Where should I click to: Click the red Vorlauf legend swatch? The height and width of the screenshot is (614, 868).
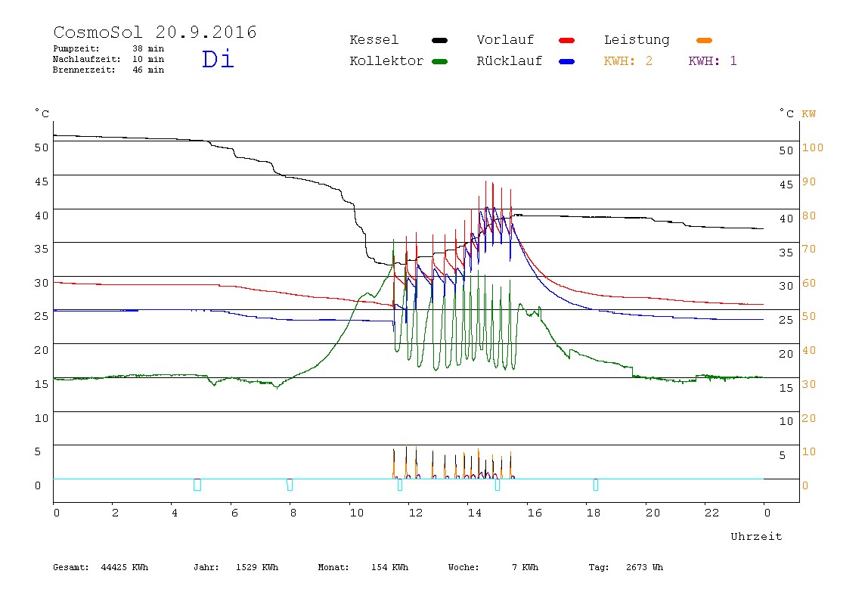pyautogui.click(x=567, y=40)
